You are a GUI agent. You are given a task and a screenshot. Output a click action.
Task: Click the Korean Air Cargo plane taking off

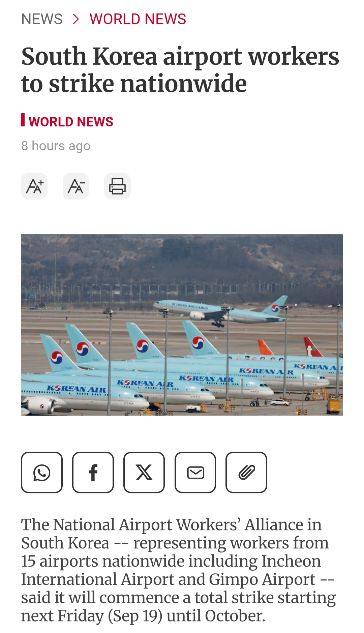(x=221, y=311)
